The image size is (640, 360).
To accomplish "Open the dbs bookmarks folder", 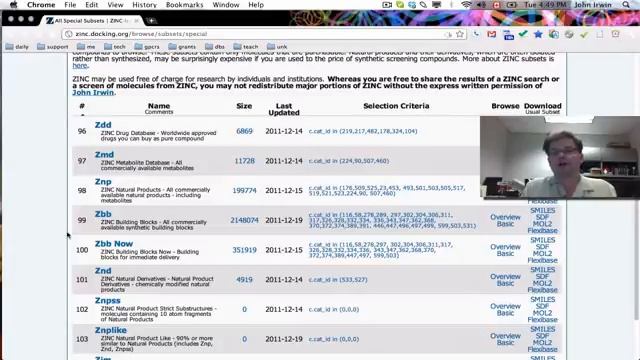I will click(215, 47).
